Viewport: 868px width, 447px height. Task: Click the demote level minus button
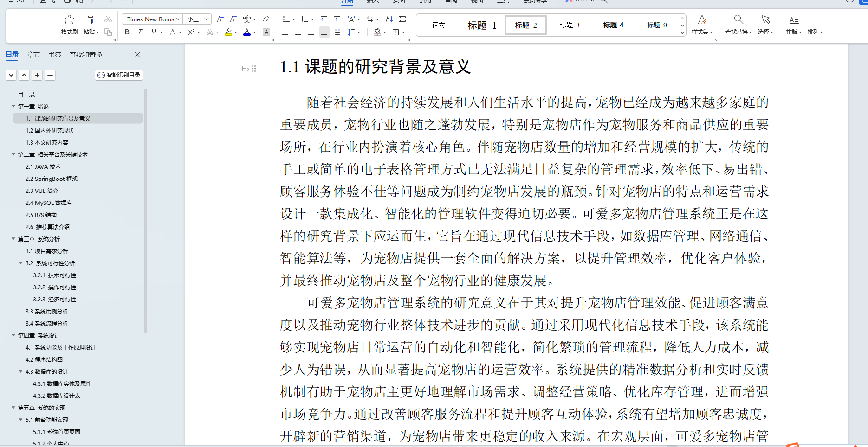point(50,75)
